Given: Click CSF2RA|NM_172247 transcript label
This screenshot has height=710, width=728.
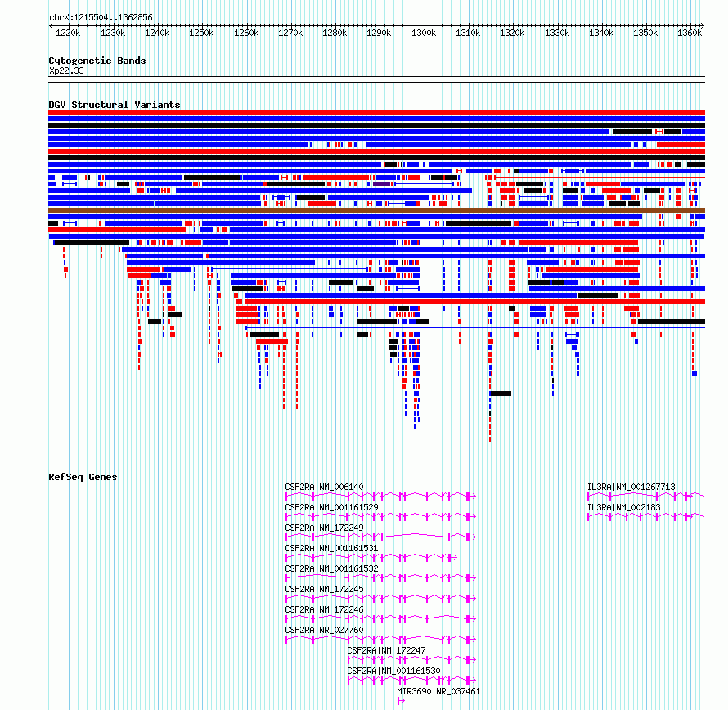Looking at the screenshot, I should point(386,650).
